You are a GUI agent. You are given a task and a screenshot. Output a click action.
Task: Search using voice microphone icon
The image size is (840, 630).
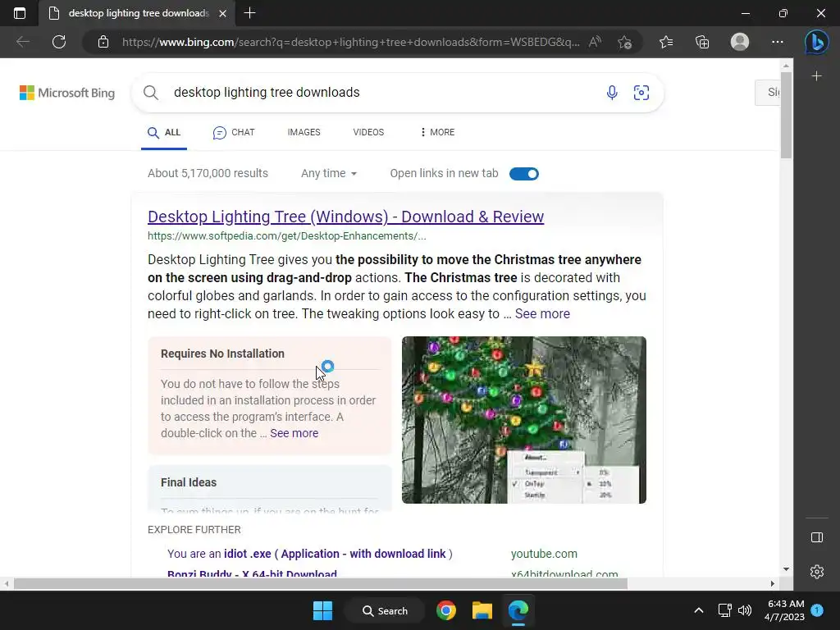coord(612,93)
